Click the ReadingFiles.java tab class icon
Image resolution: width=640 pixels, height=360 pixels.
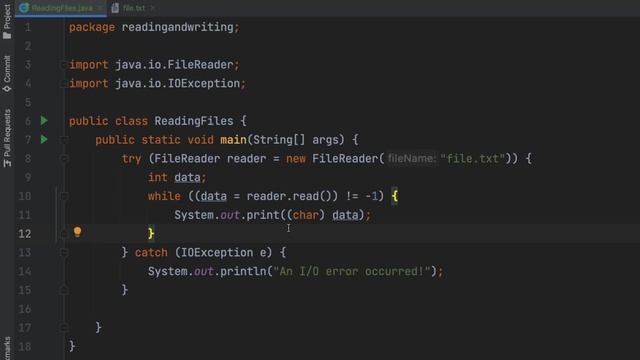[24, 8]
